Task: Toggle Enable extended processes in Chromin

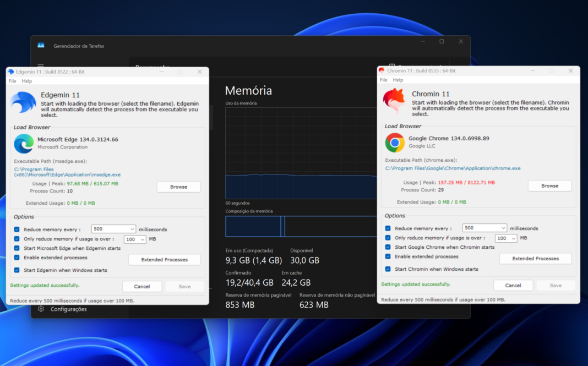Action: coord(388,256)
